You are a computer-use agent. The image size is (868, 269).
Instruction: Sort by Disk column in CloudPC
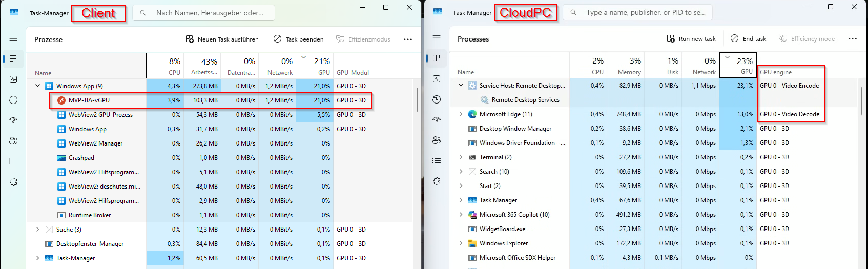point(663,66)
